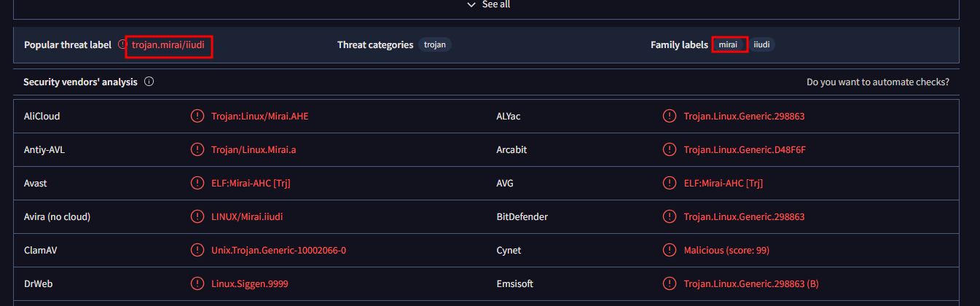The width and height of the screenshot is (980, 306).
Task: Click the Antiy-AVL detection warning icon
Action: 197,149
